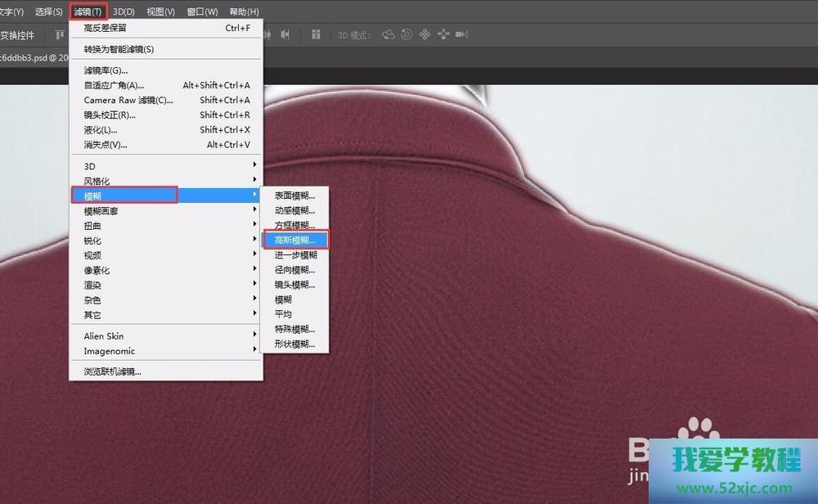
Task: Open the Filter Gallery (滤镜库) entry
Action: coord(106,70)
